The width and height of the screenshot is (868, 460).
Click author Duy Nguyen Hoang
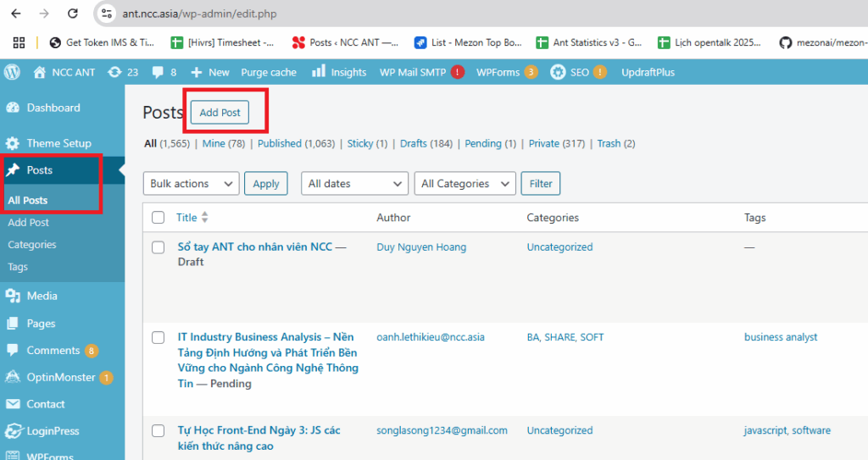coord(421,247)
